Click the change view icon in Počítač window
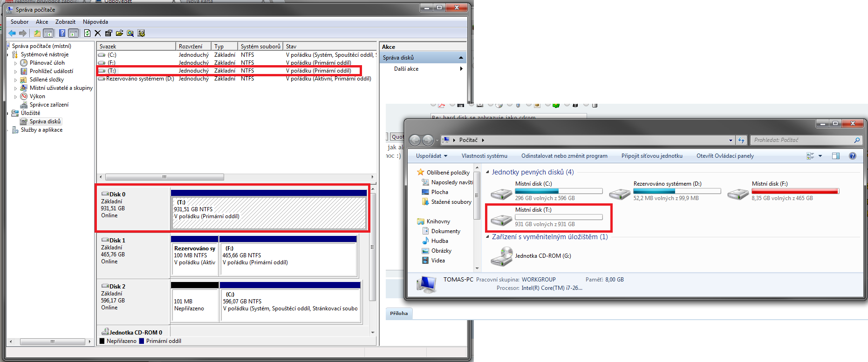This screenshot has height=362, width=868. 810,156
